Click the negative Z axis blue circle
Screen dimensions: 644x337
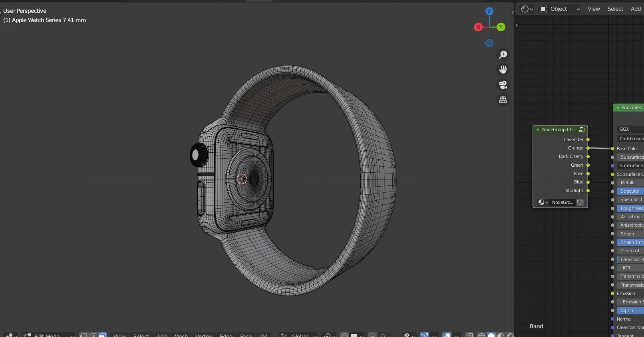click(x=489, y=43)
